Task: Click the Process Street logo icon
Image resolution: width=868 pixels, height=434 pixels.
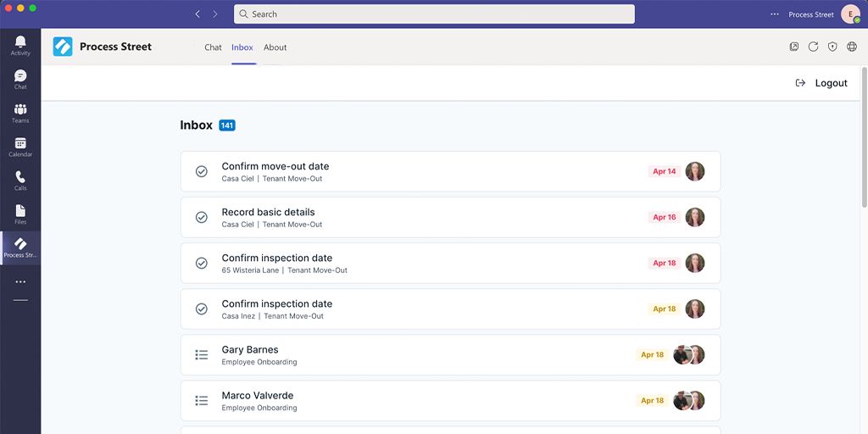Action: click(63, 47)
